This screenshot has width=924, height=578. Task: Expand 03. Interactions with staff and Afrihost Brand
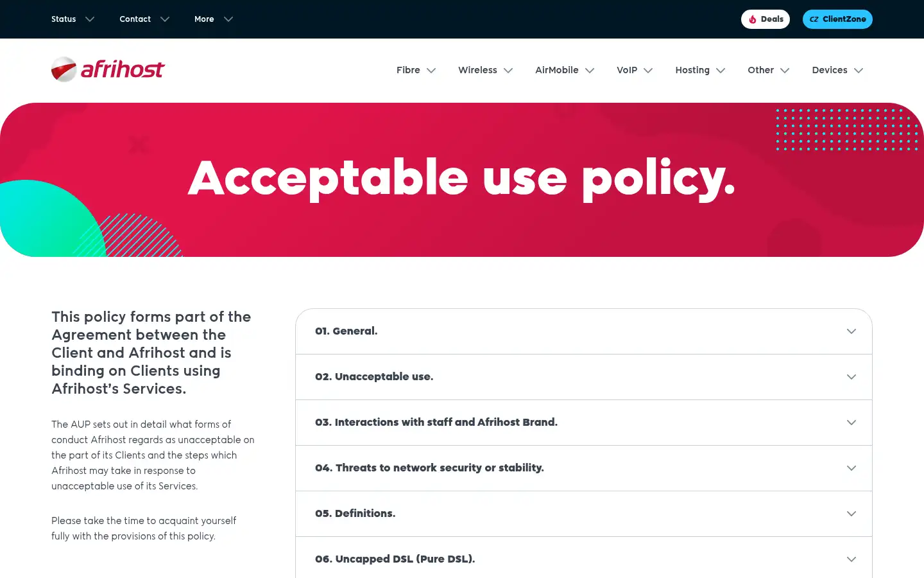click(584, 423)
